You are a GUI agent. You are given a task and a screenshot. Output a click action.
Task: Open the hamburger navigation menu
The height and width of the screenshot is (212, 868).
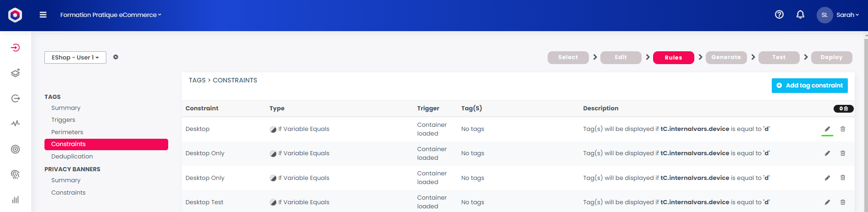coord(43,15)
